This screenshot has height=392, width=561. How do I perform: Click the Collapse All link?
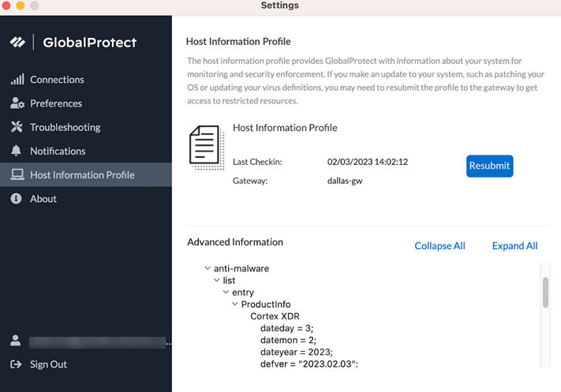pyautogui.click(x=439, y=245)
